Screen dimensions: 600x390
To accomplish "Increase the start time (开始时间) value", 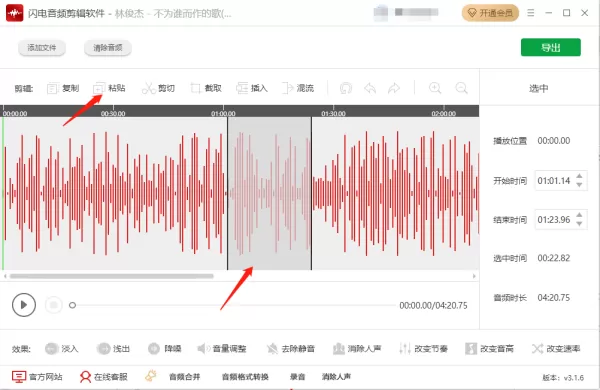I will [579, 176].
